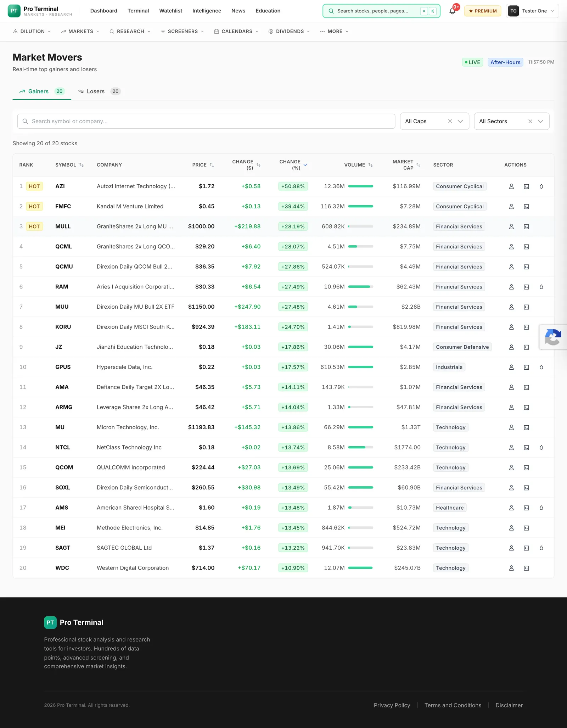Click the person icon in QCOM row
The width and height of the screenshot is (567, 728).
coord(511,467)
